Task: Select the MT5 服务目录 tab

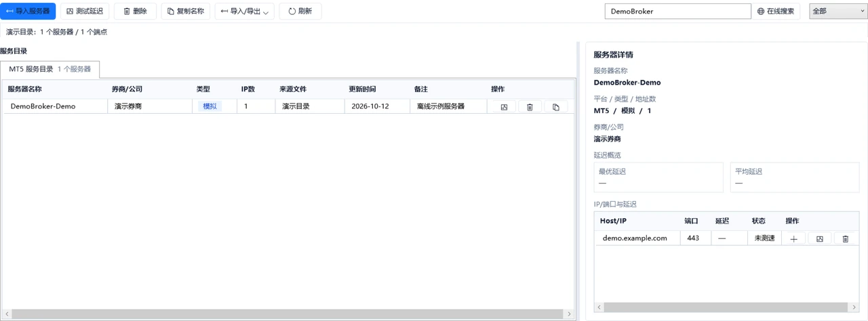Action: [x=50, y=69]
